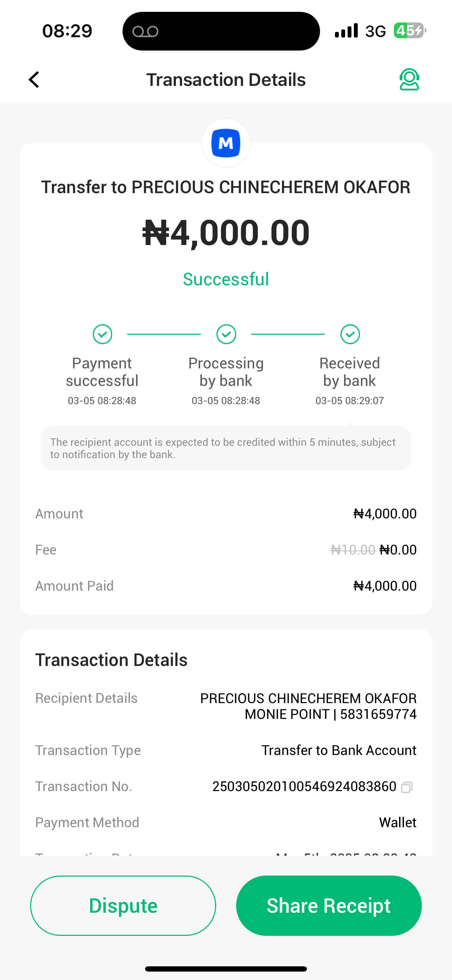Tap the cellular signal bars
The image size is (452, 980).
[x=346, y=30]
